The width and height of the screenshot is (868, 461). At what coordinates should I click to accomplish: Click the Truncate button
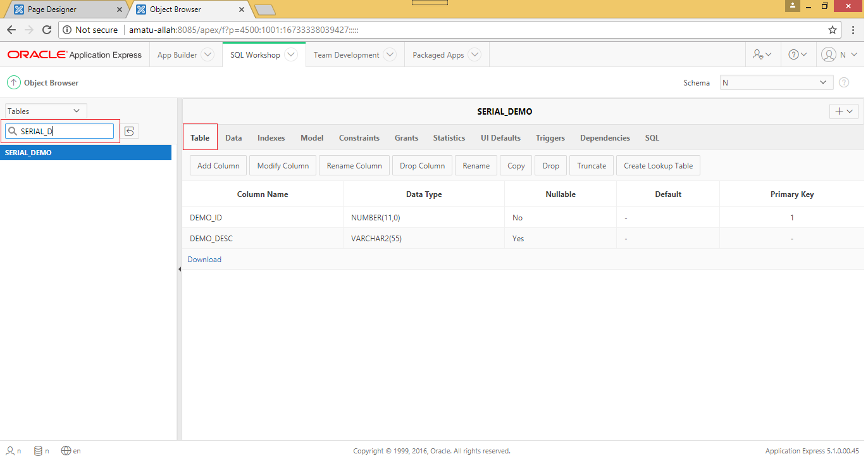(x=591, y=165)
